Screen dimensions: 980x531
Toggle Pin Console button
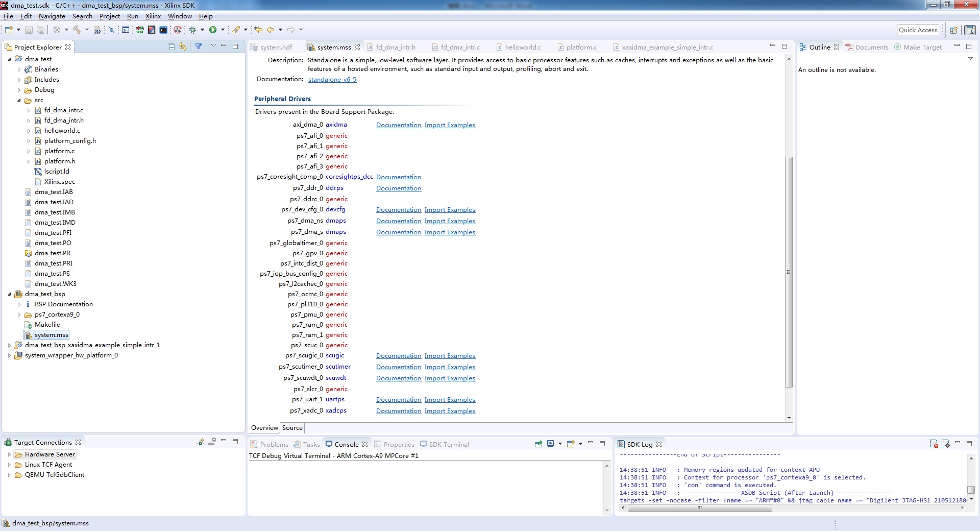pyautogui.click(x=538, y=444)
